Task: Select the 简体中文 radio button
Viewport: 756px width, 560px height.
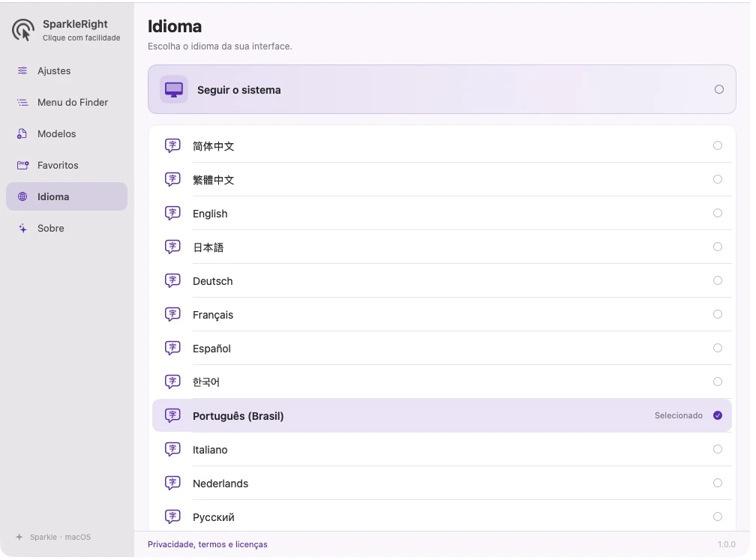Action: coord(718,145)
